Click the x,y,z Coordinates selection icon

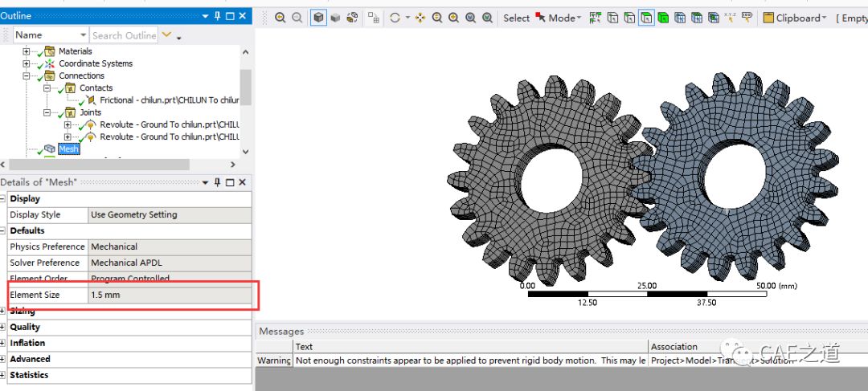730,18
